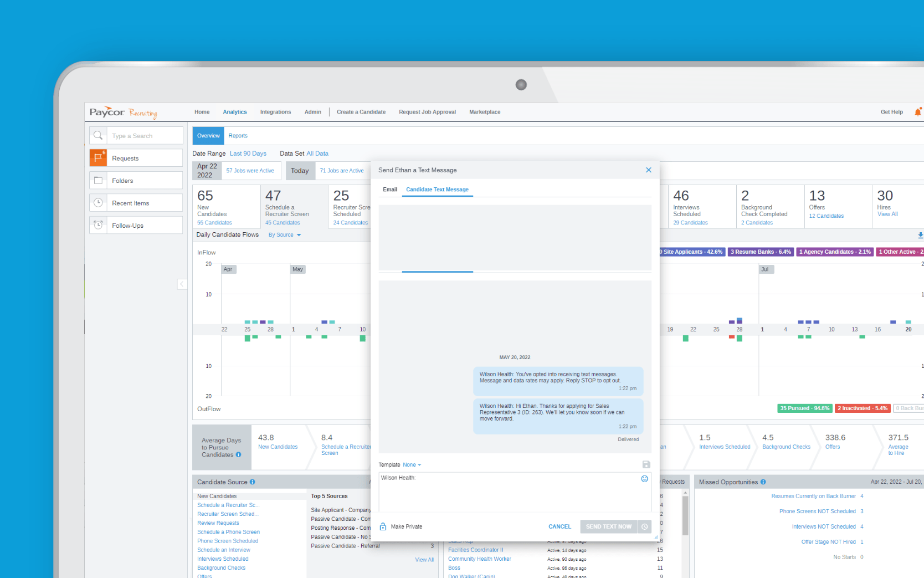924x578 pixels.
Task: Click New Candidates 43.8 average days link
Action: (278, 447)
